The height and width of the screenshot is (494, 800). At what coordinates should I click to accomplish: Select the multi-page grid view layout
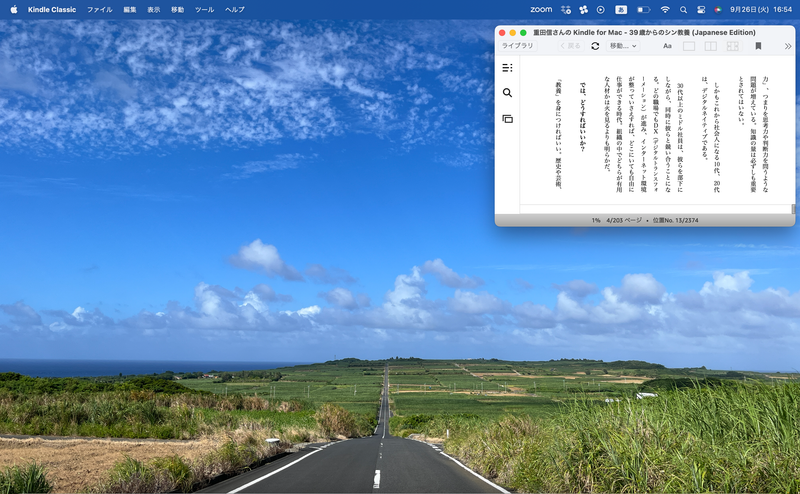pyautogui.click(x=733, y=46)
